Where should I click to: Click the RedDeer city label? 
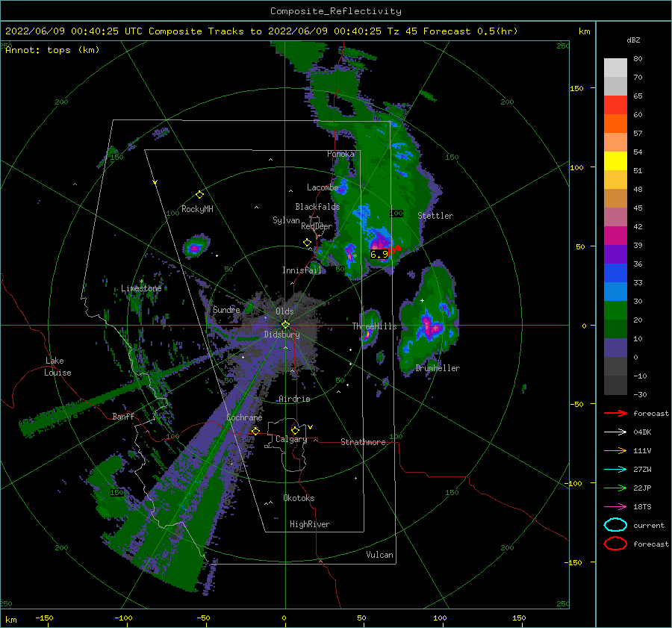(317, 226)
